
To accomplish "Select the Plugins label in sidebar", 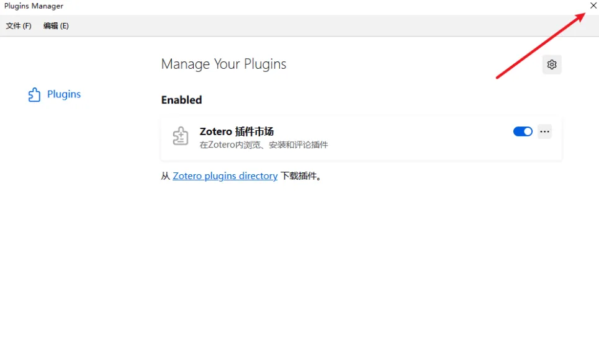I will 64,94.
